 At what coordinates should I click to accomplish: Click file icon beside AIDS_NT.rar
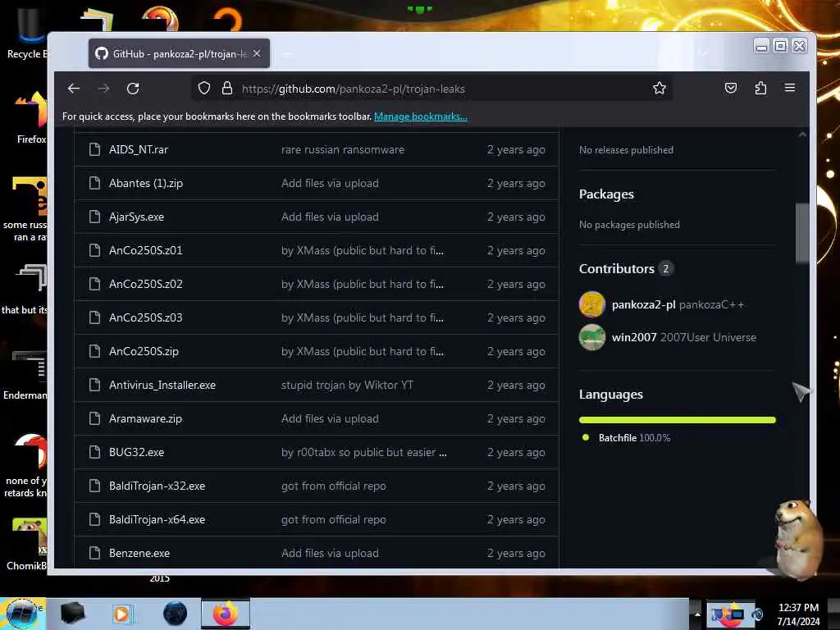(x=94, y=149)
